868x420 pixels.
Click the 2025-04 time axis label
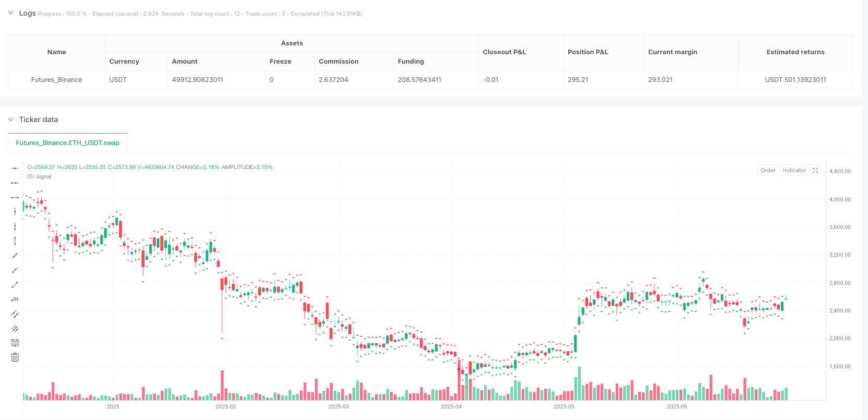[x=451, y=406]
